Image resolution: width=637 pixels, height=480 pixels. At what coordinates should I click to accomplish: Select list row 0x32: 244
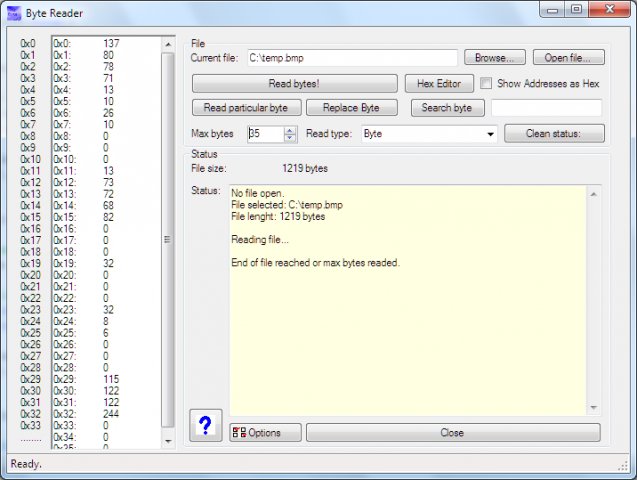(107, 414)
